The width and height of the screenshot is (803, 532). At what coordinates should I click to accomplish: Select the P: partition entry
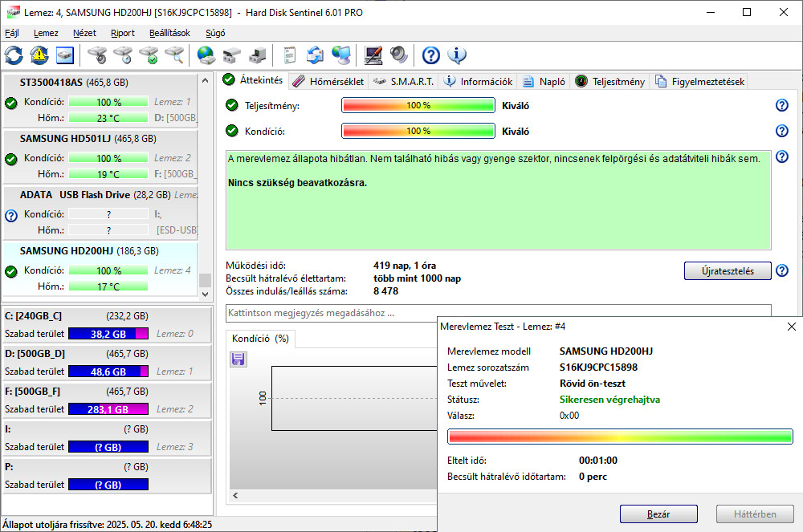pyautogui.click(x=107, y=477)
